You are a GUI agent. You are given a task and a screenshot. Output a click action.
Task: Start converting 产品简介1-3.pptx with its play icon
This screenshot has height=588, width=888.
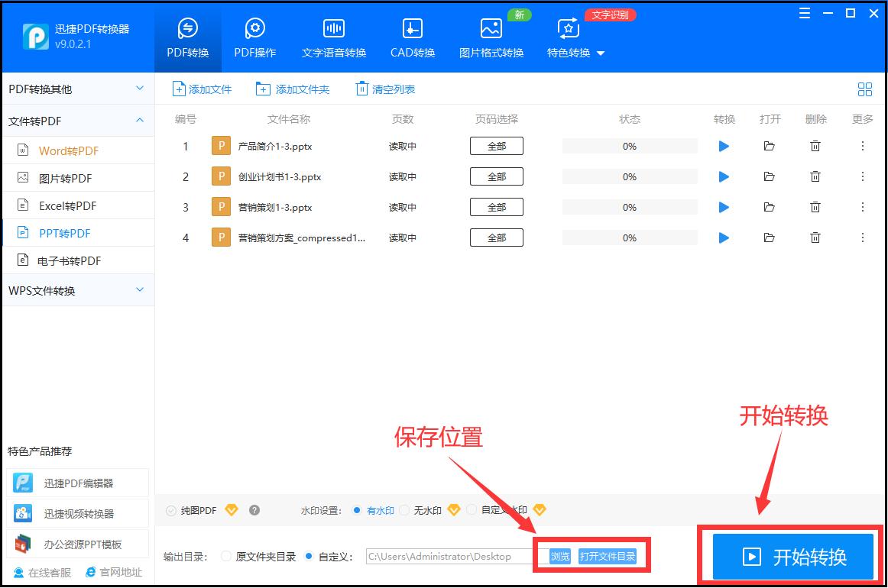click(723, 146)
